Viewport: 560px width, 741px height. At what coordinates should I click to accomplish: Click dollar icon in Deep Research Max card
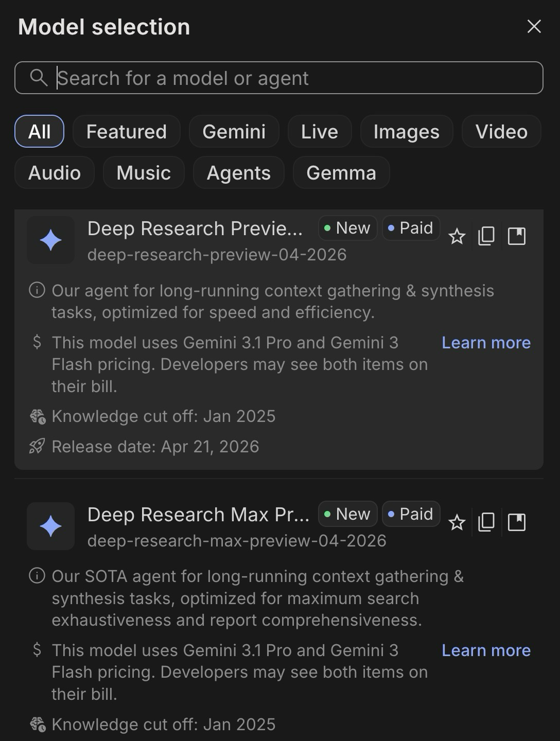[37, 650]
